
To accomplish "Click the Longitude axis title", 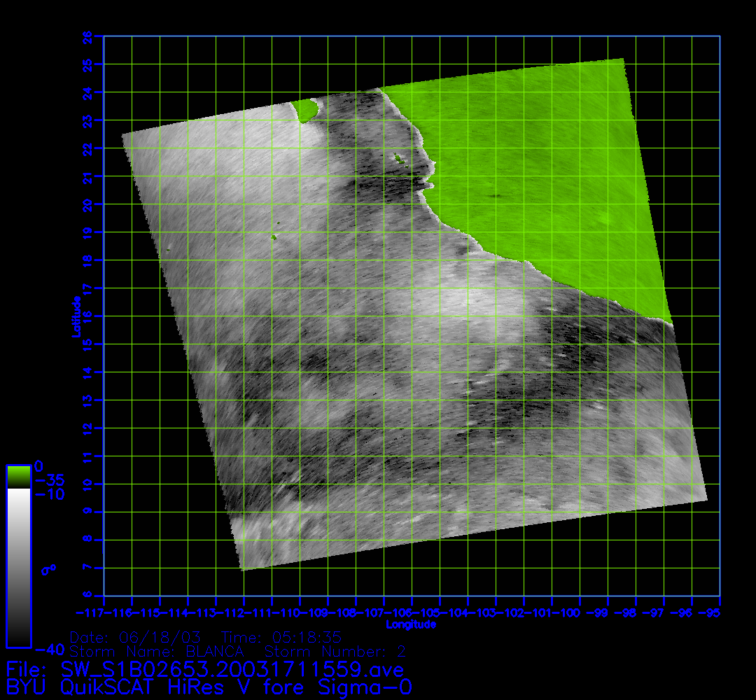I will (411, 624).
